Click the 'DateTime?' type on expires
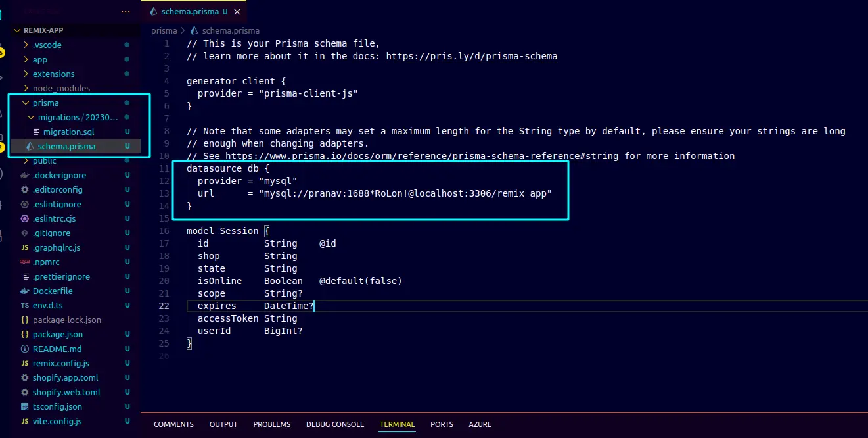The height and width of the screenshot is (438, 868). coord(289,306)
